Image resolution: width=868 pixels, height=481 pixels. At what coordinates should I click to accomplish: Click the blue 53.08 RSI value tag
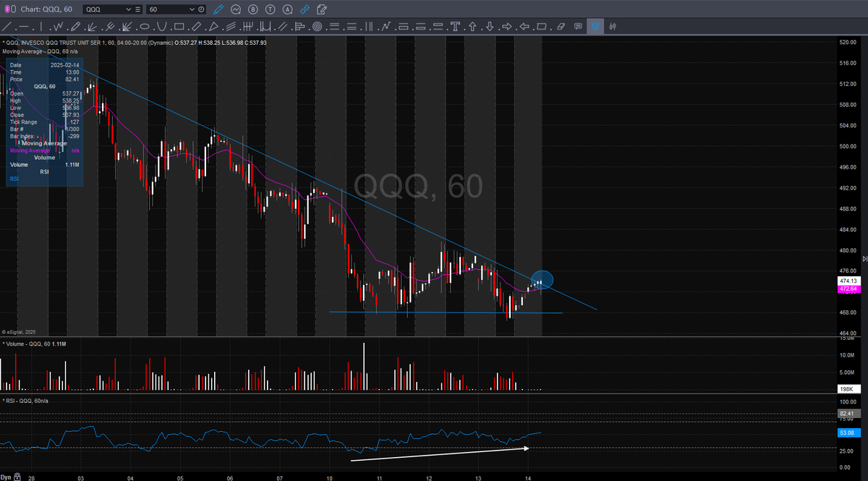(x=848, y=433)
